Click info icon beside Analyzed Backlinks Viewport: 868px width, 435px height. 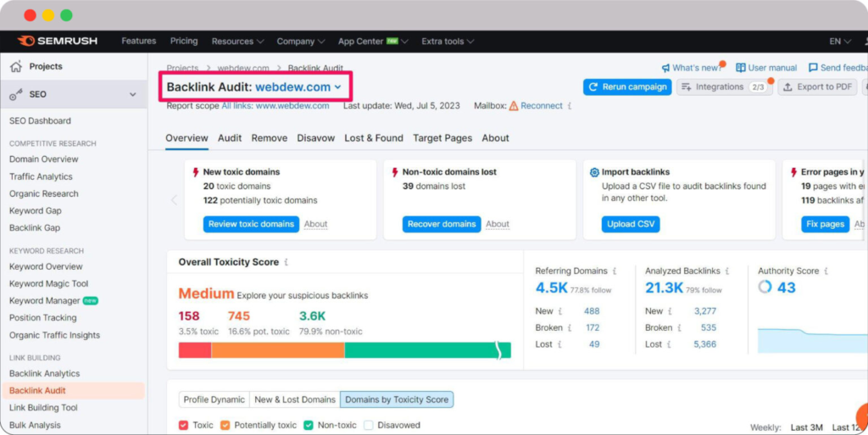726,271
